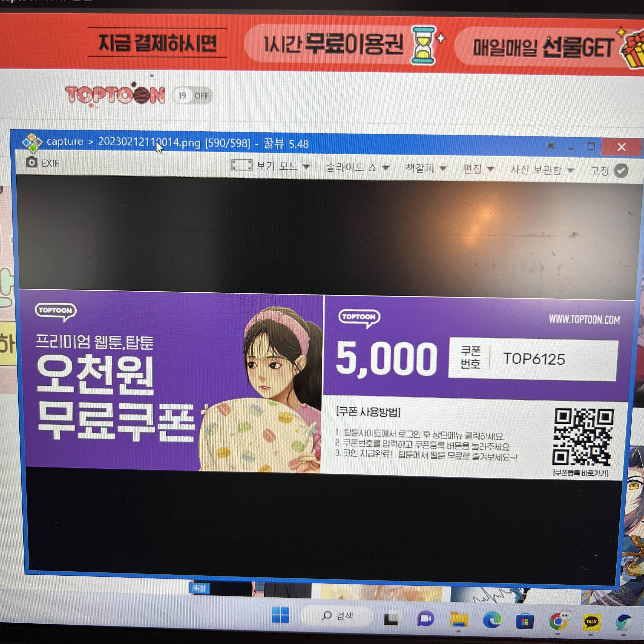Open the 보기 모드 dropdown menu
Viewport: 644px width, 644px height.
(283, 166)
